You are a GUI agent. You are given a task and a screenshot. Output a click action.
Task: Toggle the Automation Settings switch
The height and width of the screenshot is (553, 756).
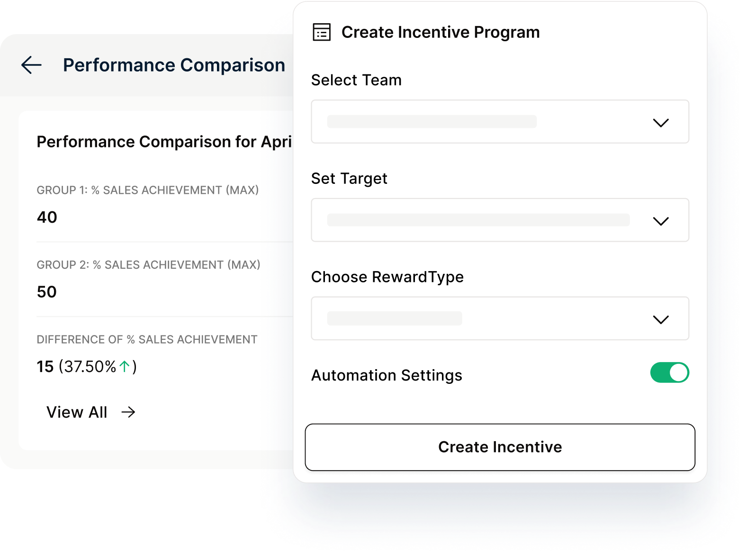[669, 372]
